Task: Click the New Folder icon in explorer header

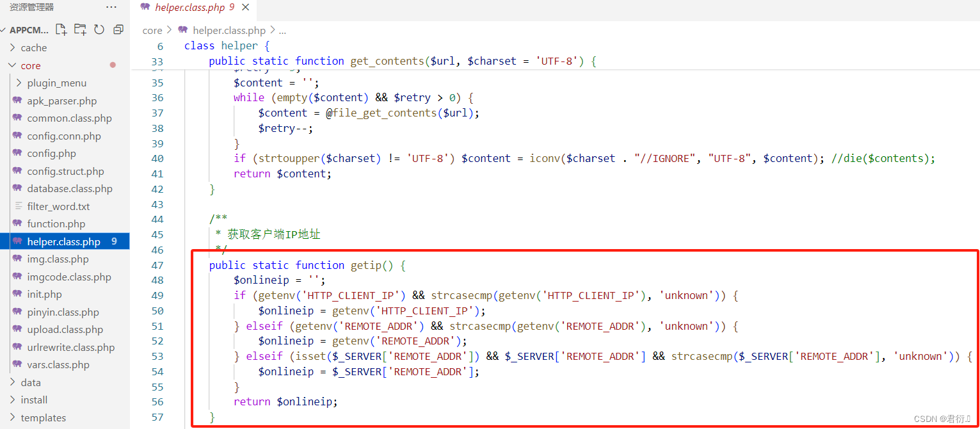Action: [x=80, y=29]
